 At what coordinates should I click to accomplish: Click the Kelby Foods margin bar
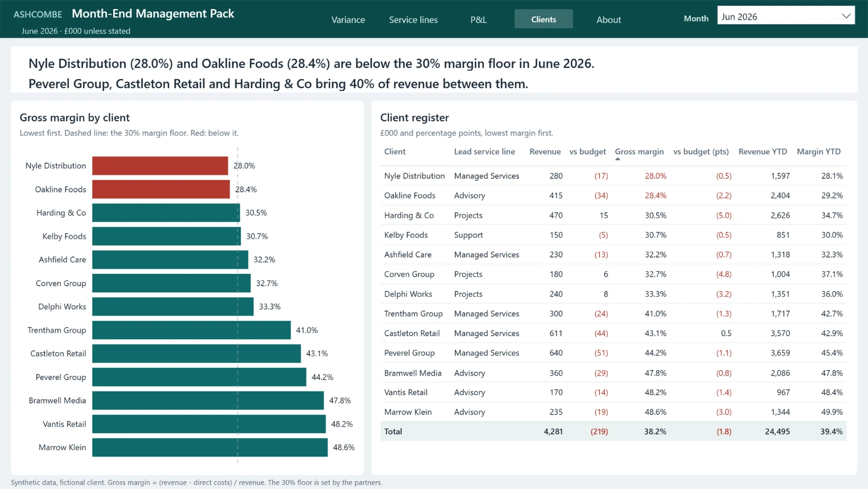[x=167, y=236]
